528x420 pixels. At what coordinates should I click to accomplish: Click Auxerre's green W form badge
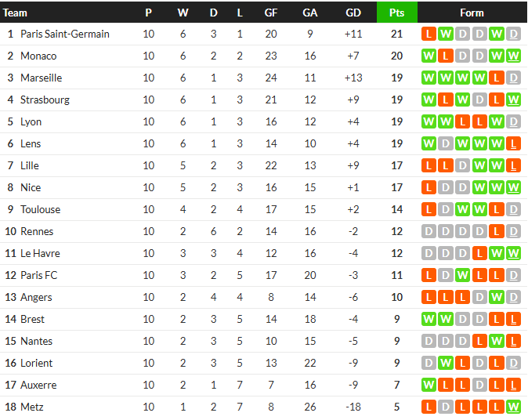429,385
